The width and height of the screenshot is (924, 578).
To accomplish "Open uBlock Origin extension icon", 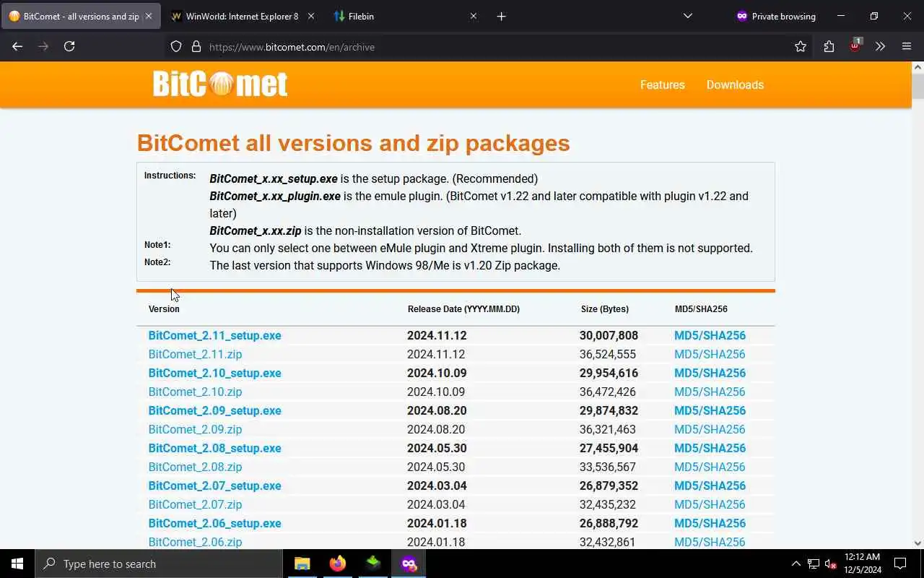I will [x=855, y=46].
